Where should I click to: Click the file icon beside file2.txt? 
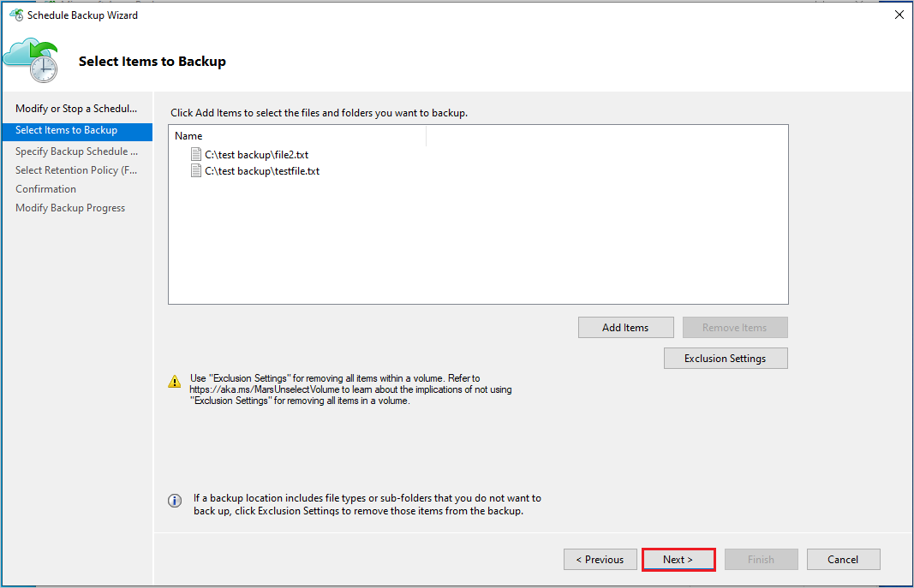[195, 154]
